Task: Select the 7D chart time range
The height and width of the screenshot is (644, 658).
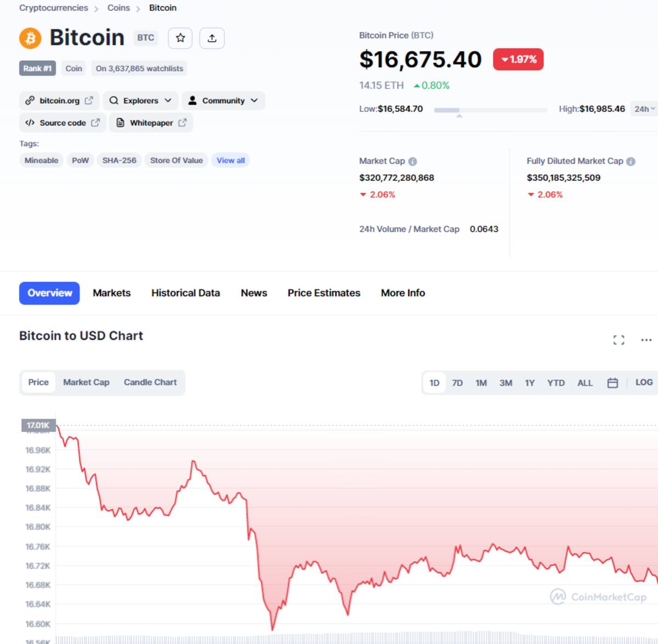Action: coord(457,383)
